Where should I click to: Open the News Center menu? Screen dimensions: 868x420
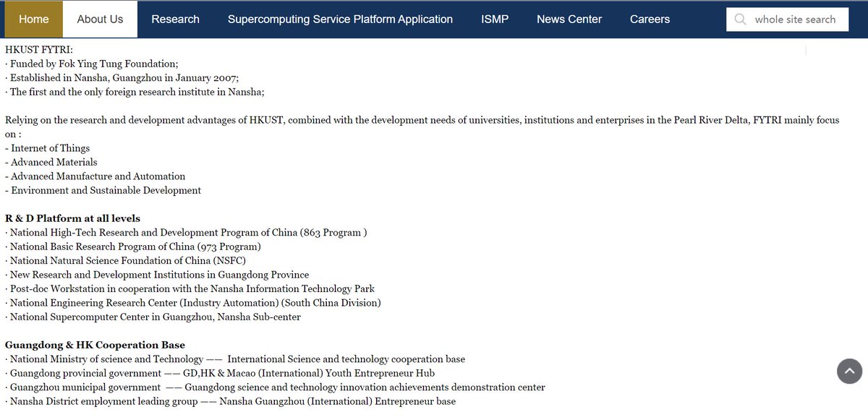[x=569, y=20]
